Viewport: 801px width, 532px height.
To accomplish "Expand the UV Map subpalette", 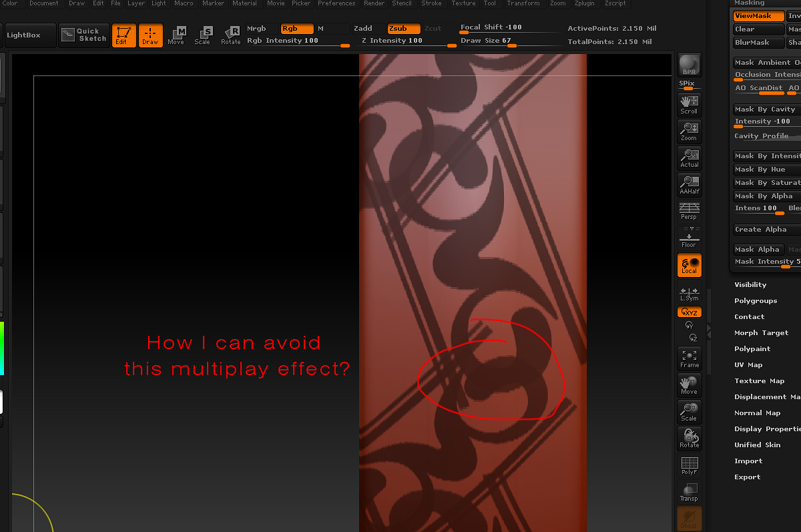I will (748, 365).
